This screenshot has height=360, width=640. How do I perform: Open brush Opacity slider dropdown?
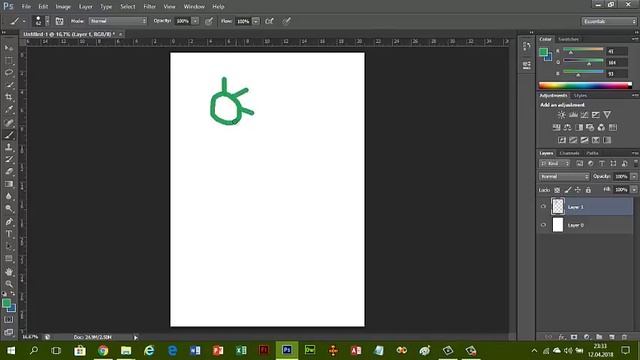point(195,21)
